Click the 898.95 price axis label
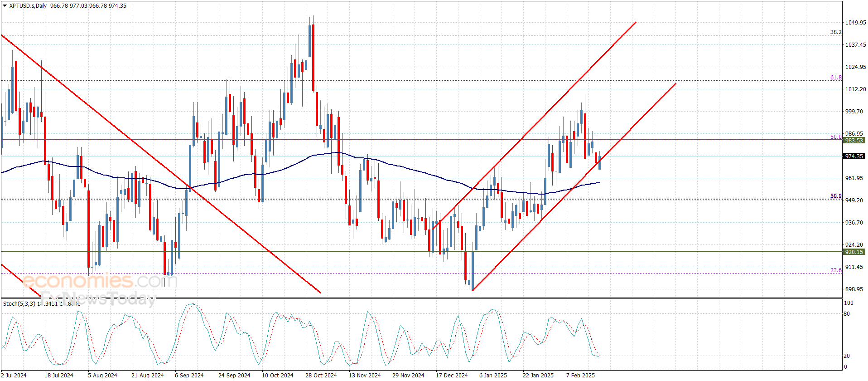Viewport: 868px width, 381px height. click(854, 289)
